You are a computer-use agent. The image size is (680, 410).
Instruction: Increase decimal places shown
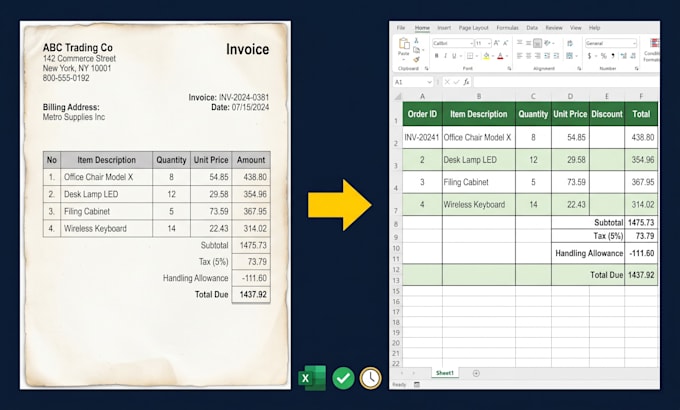(x=624, y=56)
